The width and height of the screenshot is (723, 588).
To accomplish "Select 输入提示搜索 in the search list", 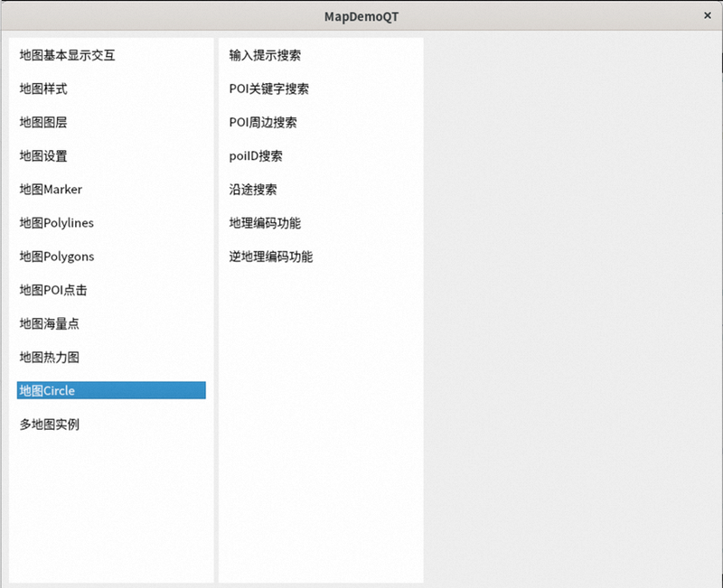I will click(321, 55).
